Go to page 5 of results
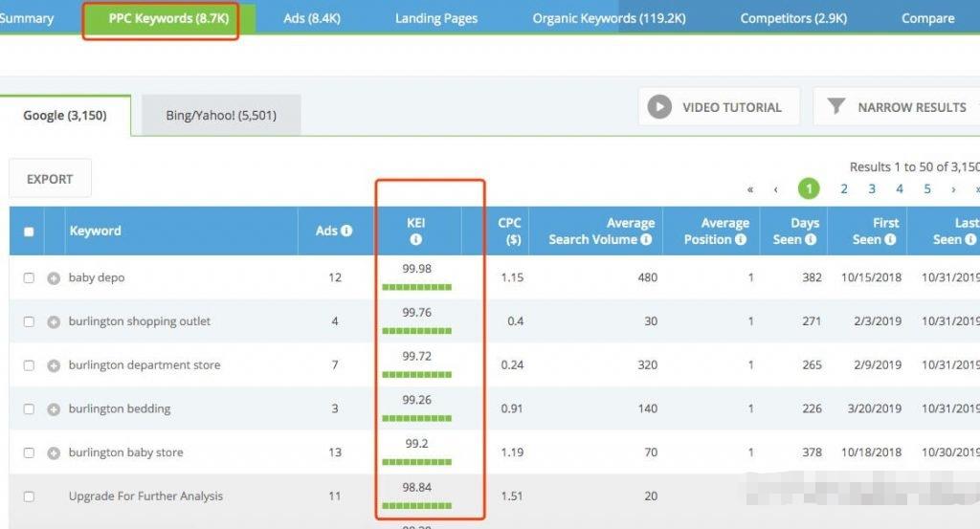This screenshot has height=529, width=980. coord(927,188)
